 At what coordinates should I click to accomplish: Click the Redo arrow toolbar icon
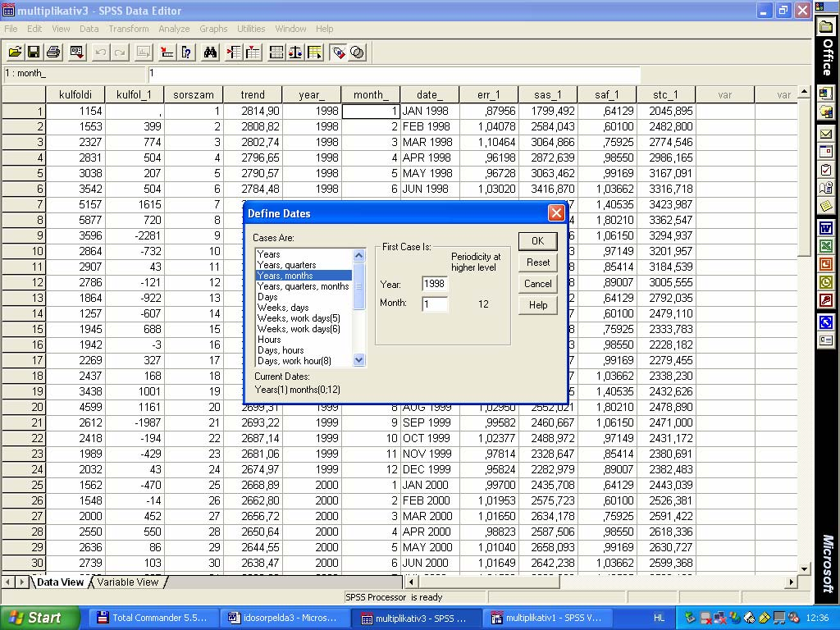click(x=120, y=52)
